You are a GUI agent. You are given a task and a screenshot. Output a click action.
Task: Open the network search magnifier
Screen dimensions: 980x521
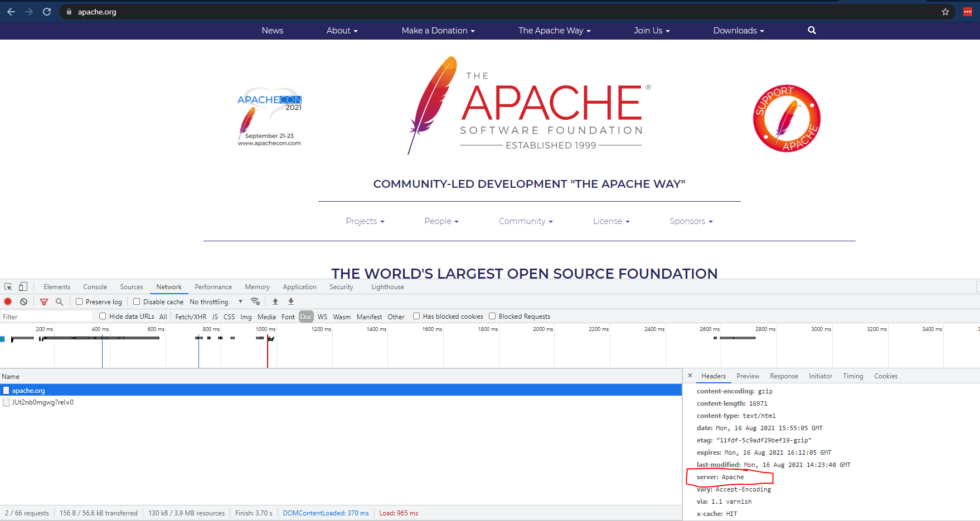pos(60,301)
